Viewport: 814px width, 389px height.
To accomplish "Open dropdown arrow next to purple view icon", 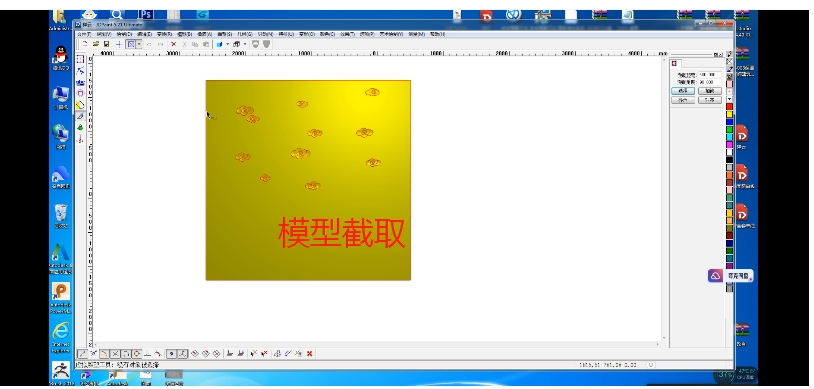I will pos(245,45).
